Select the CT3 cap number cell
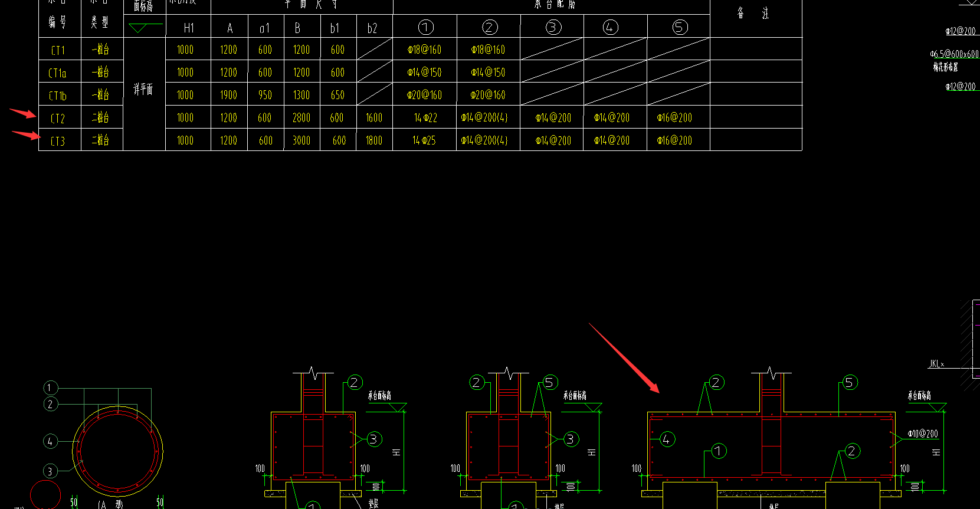 tap(58, 141)
